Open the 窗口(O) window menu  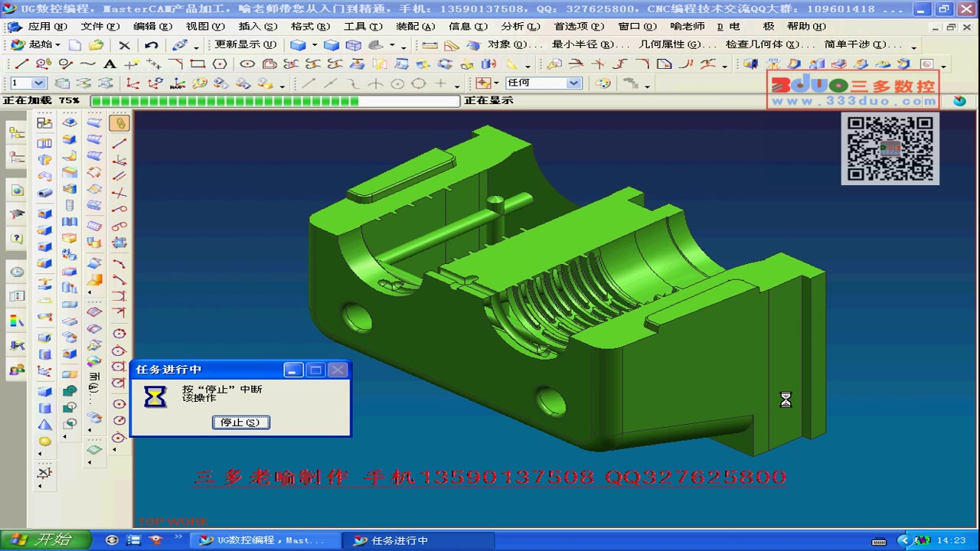pyautogui.click(x=637, y=26)
